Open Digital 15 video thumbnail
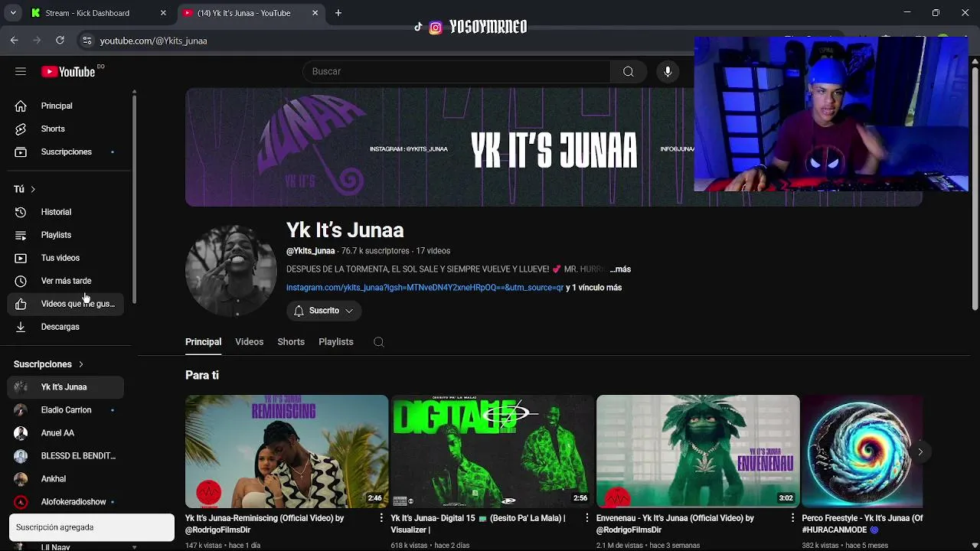The width and height of the screenshot is (980, 551). point(492,452)
